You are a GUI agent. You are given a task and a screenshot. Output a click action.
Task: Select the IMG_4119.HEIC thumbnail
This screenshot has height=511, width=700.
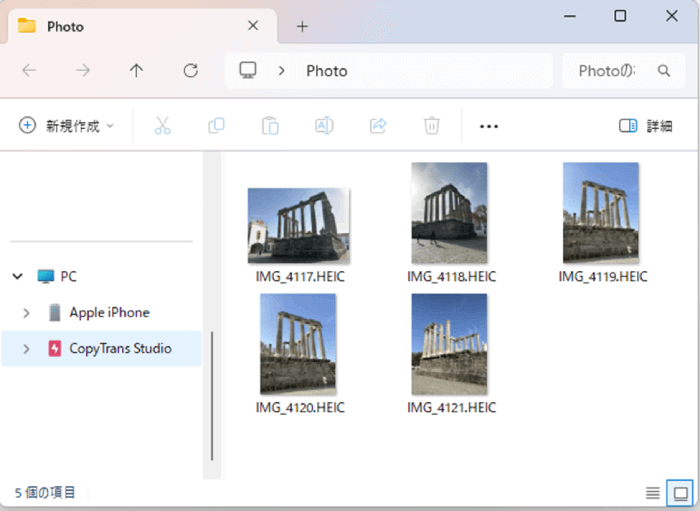click(x=601, y=214)
